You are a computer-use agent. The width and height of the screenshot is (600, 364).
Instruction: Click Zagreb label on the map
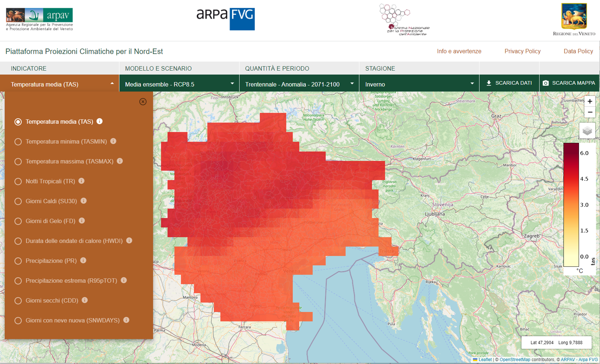pyautogui.click(x=532, y=236)
